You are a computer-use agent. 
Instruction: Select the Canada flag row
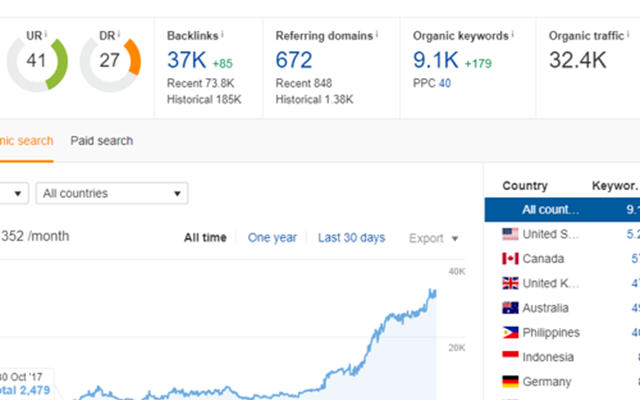pyautogui.click(x=562, y=258)
